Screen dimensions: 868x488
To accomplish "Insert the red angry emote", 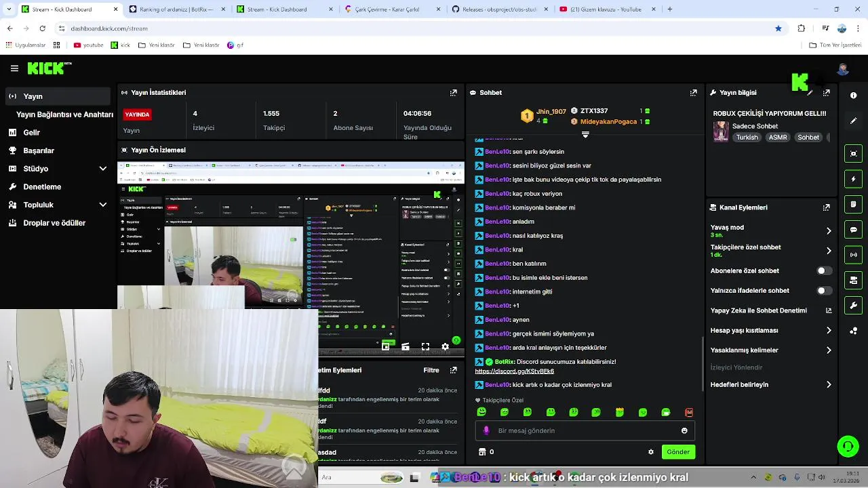I will point(689,412).
